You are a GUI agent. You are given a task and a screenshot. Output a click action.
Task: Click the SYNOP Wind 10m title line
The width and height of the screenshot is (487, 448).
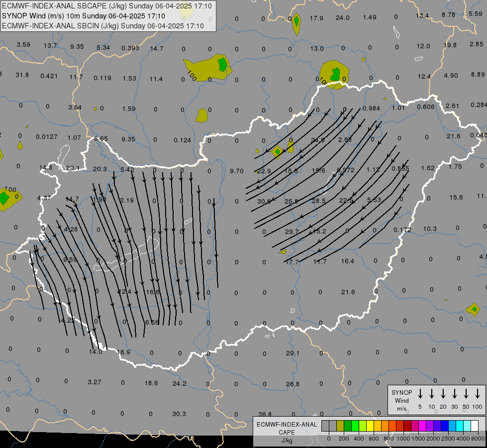point(83,16)
